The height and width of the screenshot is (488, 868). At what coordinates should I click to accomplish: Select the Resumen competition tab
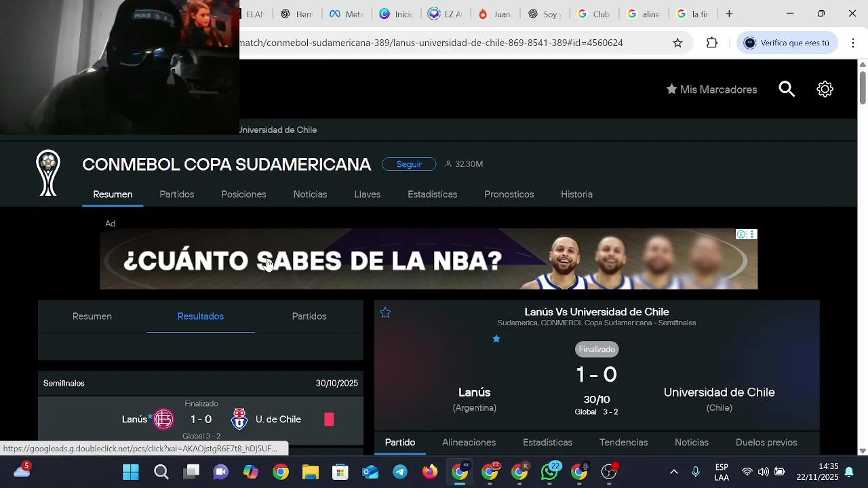(113, 195)
